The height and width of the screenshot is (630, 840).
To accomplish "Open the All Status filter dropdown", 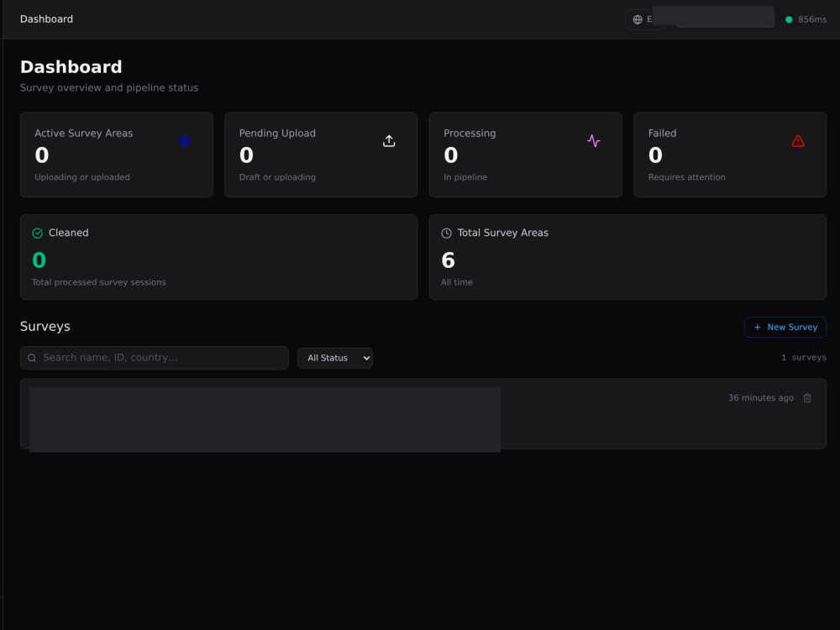I will point(335,358).
